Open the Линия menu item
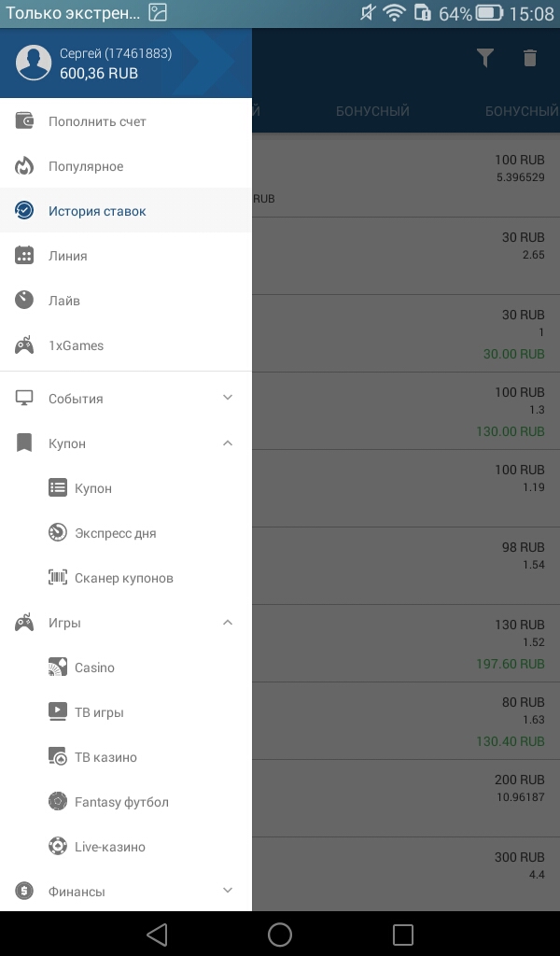 click(x=67, y=256)
